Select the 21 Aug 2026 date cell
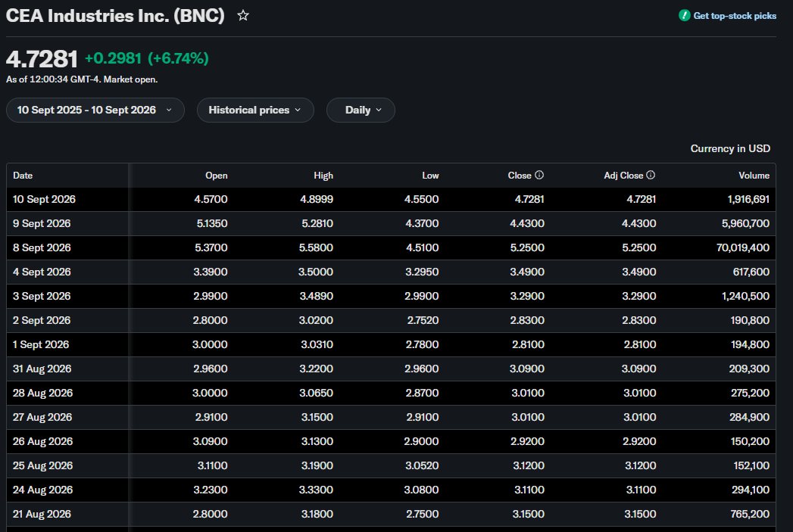The width and height of the screenshot is (793, 532). click(42, 515)
